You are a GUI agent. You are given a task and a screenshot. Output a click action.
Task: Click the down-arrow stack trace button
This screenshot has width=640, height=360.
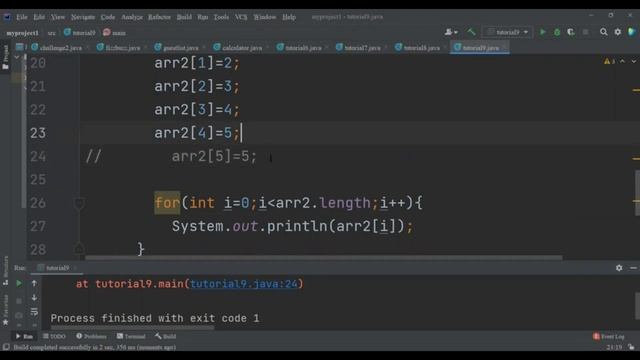coord(34,298)
